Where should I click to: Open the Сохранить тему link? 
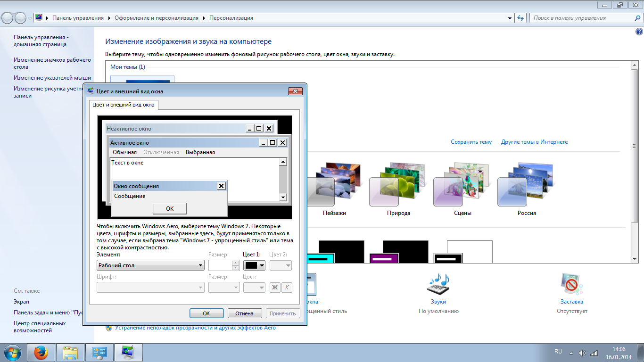(471, 142)
